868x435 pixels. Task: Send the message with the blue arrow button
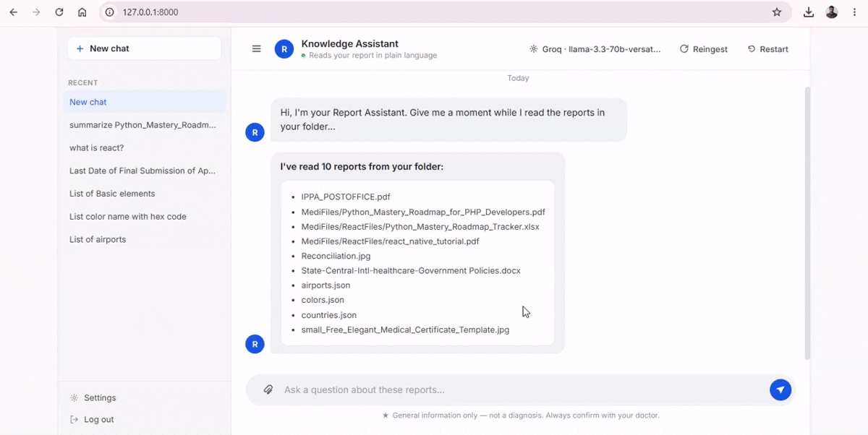click(x=780, y=389)
